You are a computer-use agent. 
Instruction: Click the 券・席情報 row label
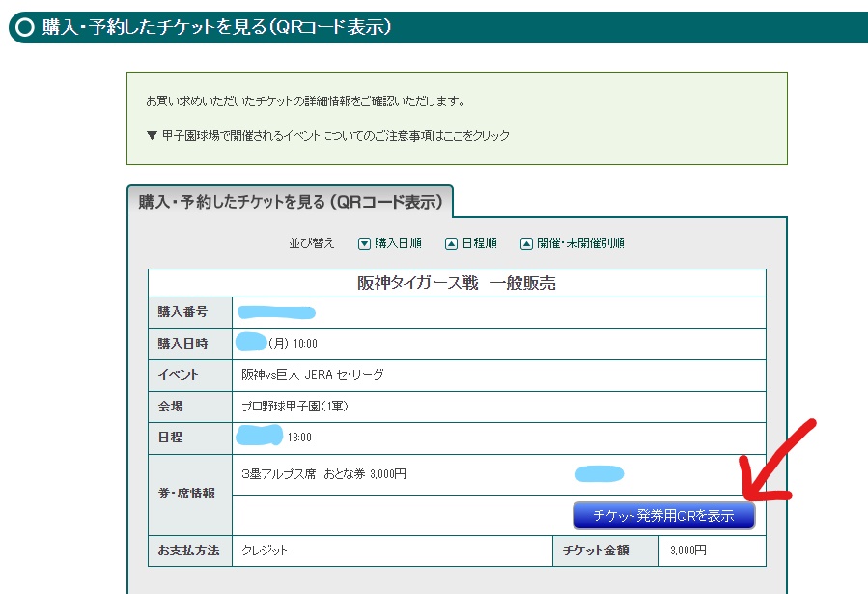tap(190, 494)
